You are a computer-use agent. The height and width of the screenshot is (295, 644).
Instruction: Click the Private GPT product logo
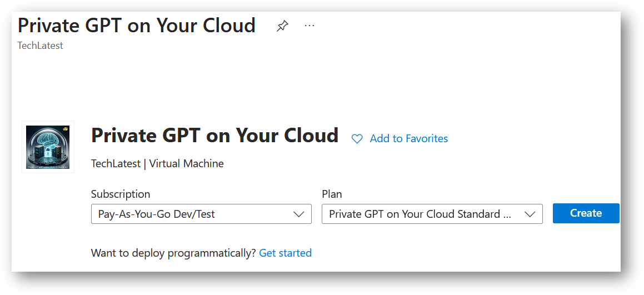(48, 147)
